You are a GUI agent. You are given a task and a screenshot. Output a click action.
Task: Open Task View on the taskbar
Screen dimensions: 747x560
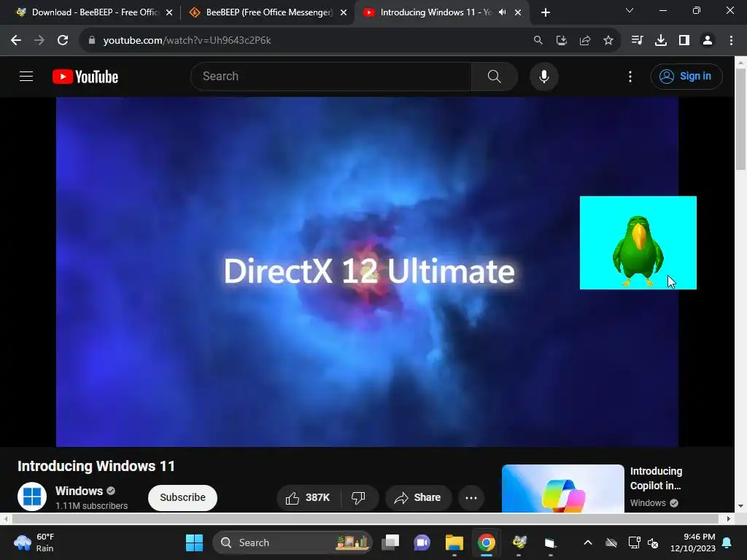[x=390, y=542]
